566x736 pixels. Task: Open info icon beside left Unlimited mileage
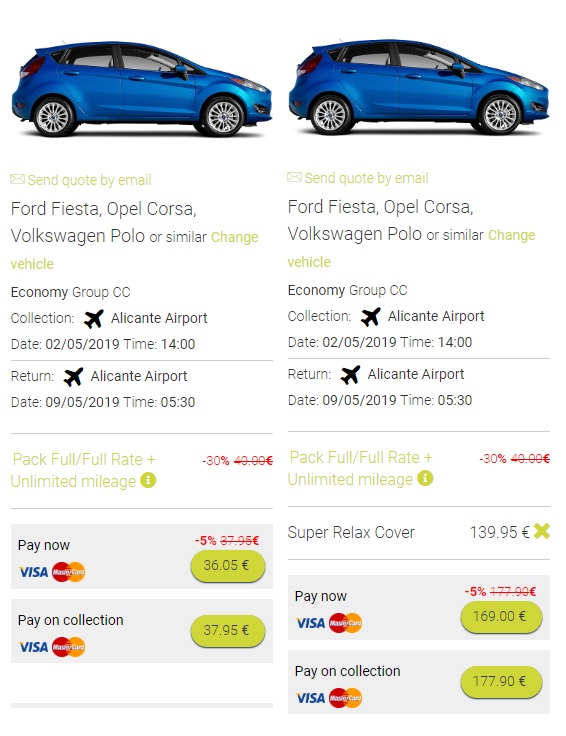(x=148, y=480)
